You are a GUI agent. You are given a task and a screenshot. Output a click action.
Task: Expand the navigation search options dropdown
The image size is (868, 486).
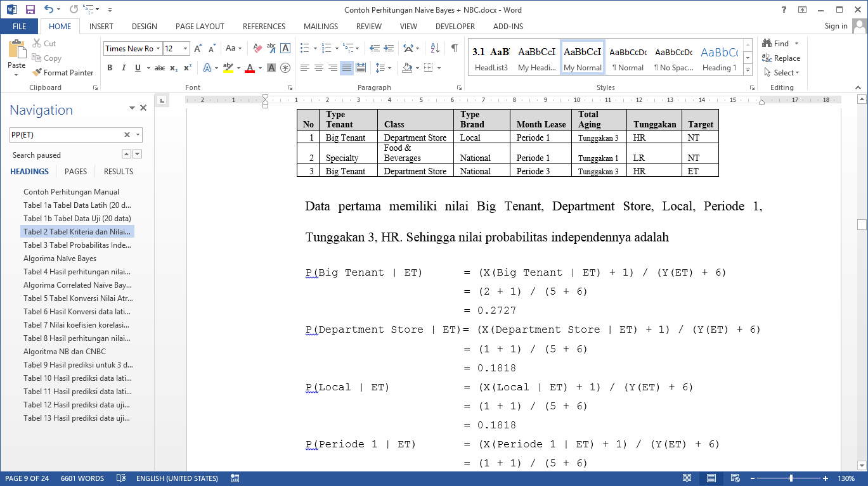(138, 134)
